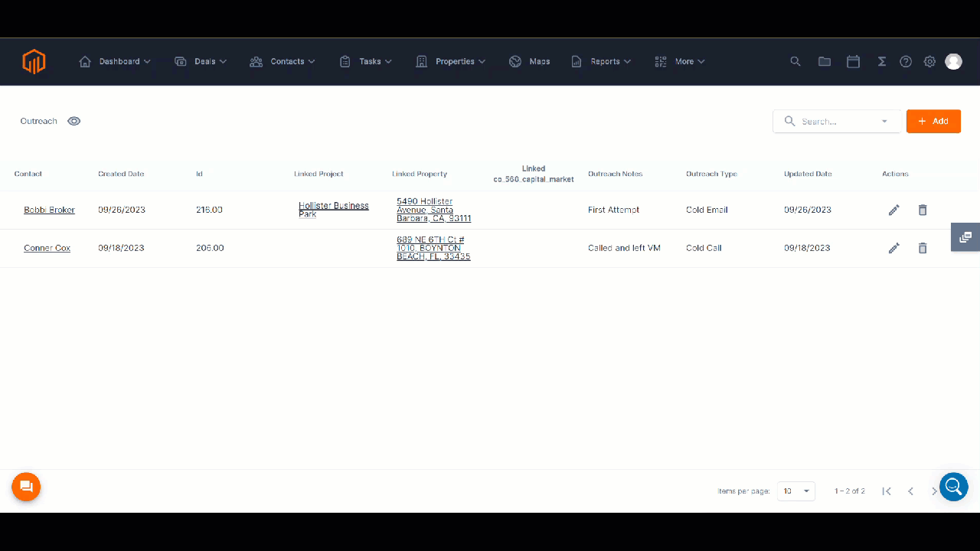
Task: Open the items per page dropdown
Action: pos(795,491)
